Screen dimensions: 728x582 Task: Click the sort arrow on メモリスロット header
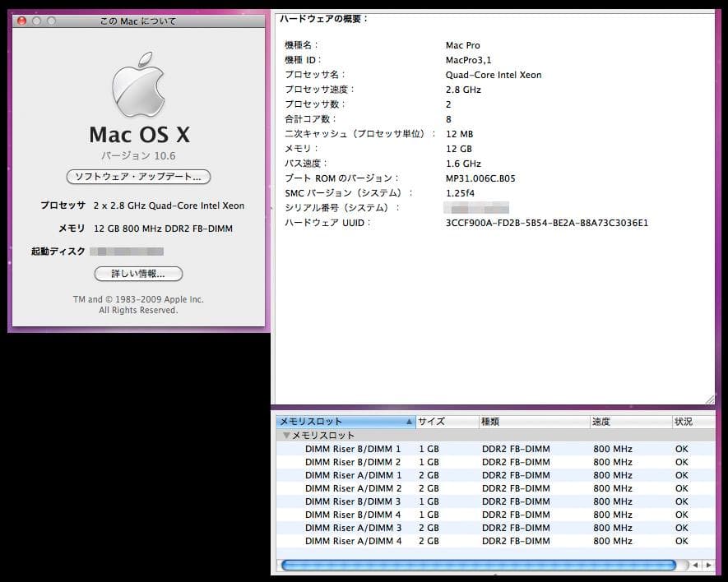[406, 421]
